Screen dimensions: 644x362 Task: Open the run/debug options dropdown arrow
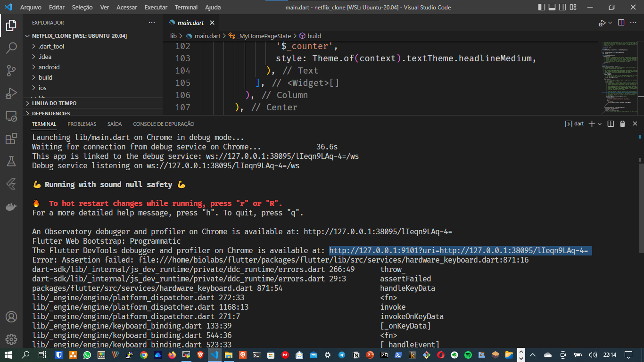point(610,23)
